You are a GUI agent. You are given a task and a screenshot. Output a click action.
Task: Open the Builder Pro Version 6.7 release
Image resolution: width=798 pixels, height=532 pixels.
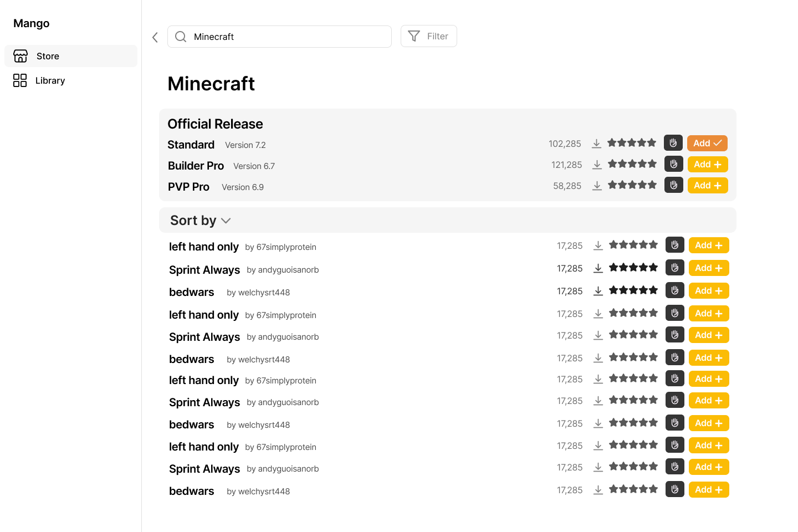click(x=221, y=166)
